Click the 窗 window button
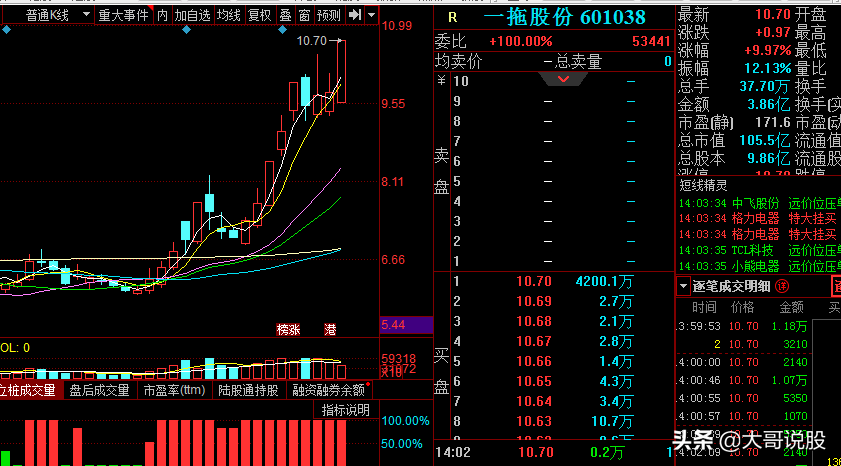Viewport: 841px width, 466px height. tap(305, 15)
